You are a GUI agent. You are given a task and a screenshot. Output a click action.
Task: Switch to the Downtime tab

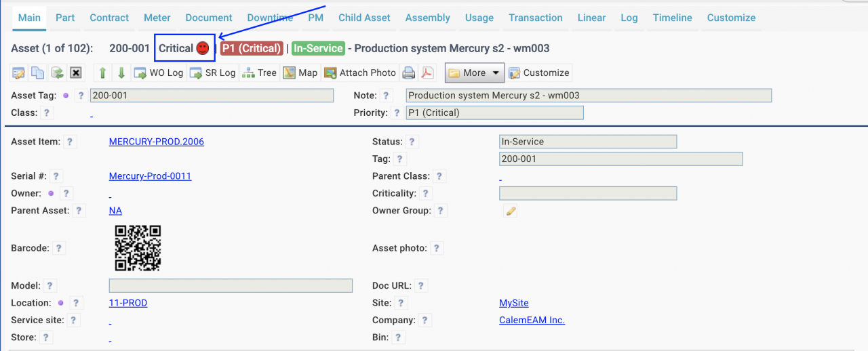[x=270, y=18]
